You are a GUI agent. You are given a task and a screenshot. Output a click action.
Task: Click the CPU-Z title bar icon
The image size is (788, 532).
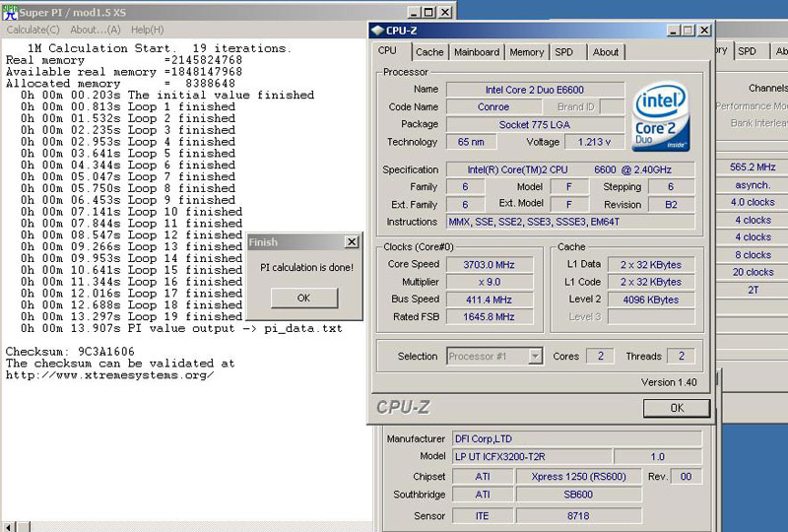(x=377, y=31)
